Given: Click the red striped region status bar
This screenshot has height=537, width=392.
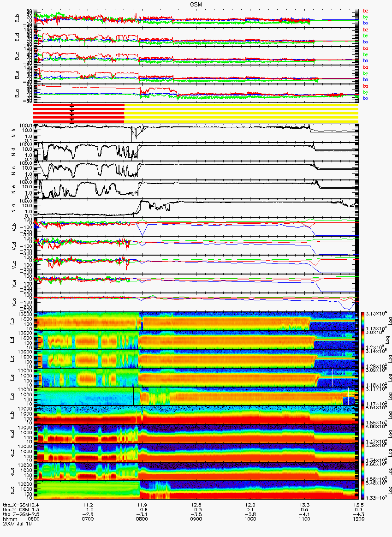Looking at the screenshot, I should tap(79, 113).
